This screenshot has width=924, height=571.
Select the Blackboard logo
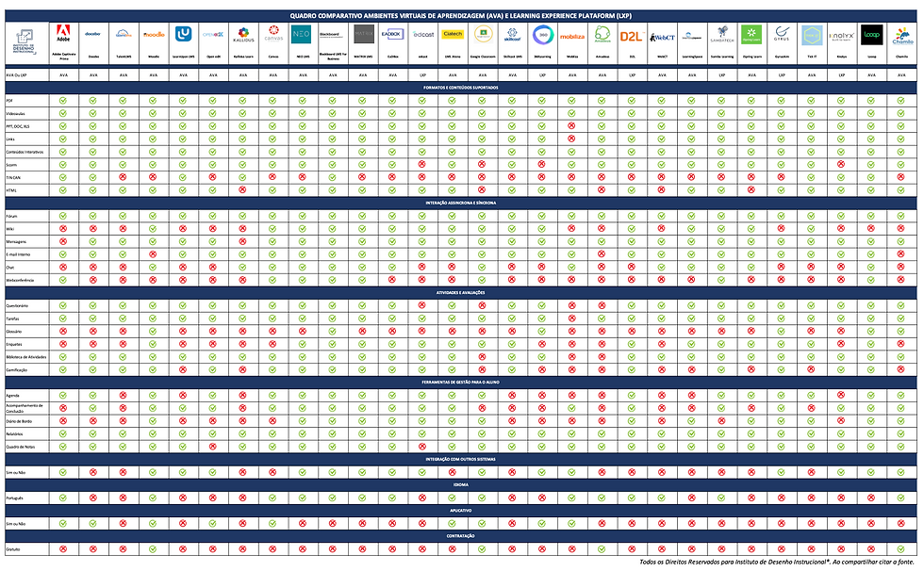point(332,35)
